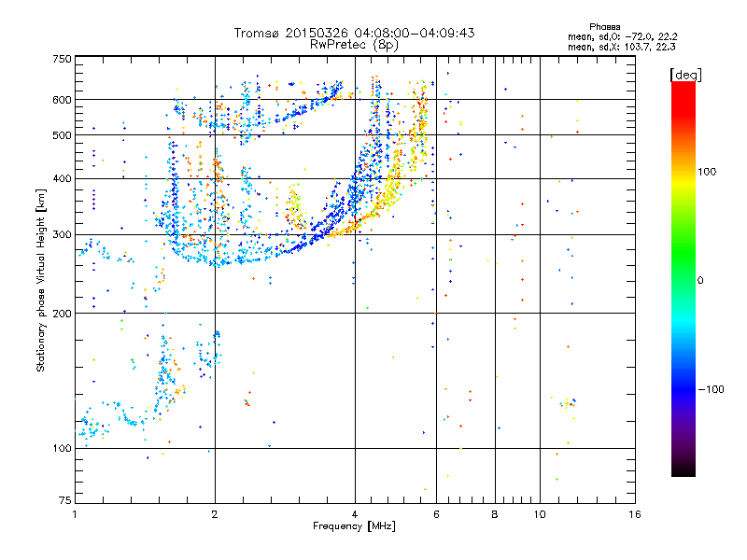
Task: Click the "[deg]" colorbar unit label
Action: pos(685,75)
